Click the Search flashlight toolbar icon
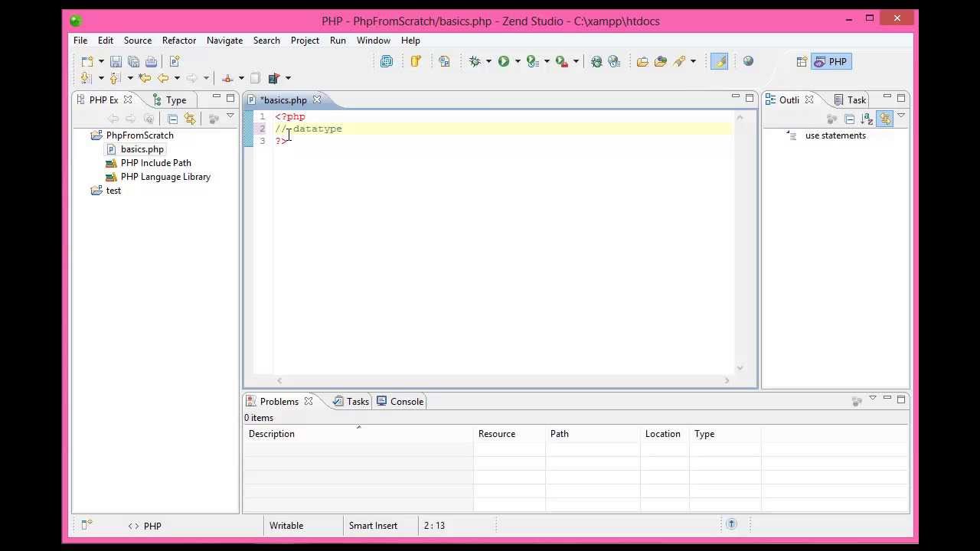Screen dimensions: 980x551 pyautogui.click(x=679, y=62)
